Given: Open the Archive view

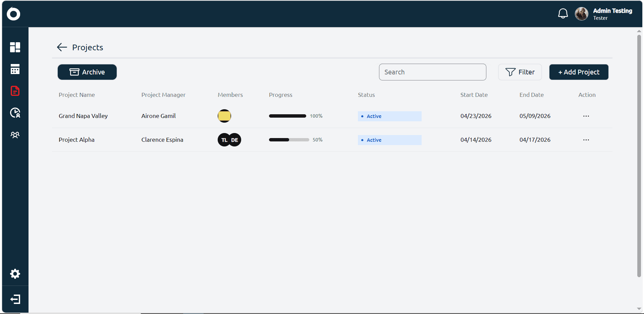Looking at the screenshot, I should tap(87, 72).
